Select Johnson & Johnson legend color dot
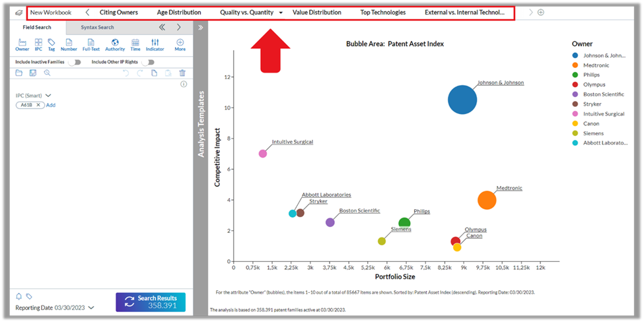This screenshot has height=322, width=644. [575, 55]
